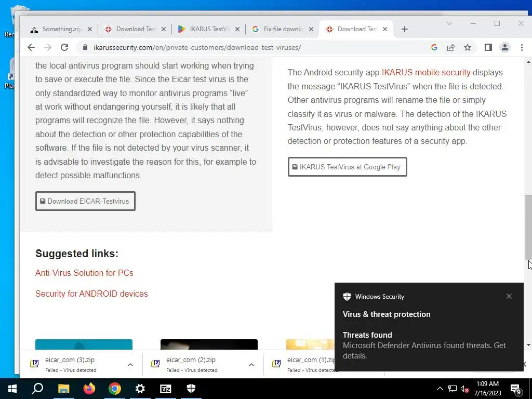Screen dimensions: 532x399
Task: Open Settings gear in taskbar
Action: 140,389
